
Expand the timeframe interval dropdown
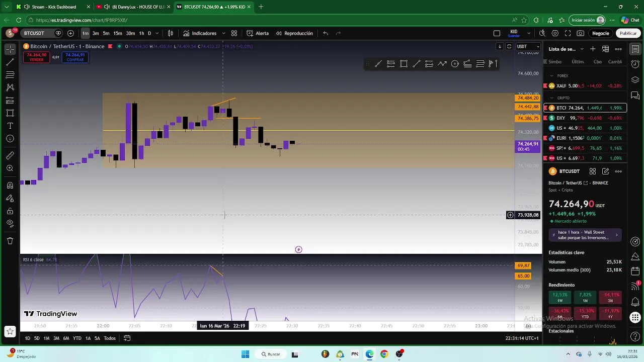point(157,33)
